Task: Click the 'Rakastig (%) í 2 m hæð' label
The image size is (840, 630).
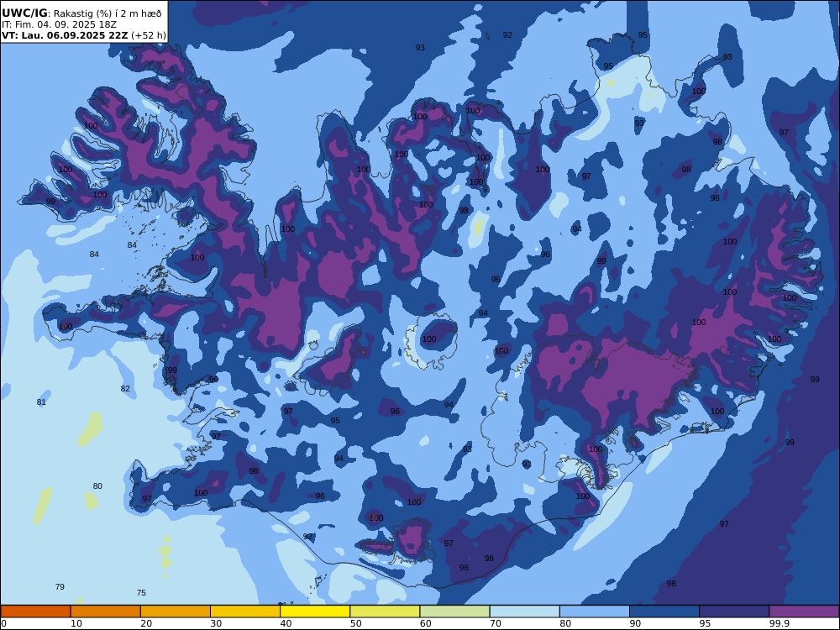Action: [108, 14]
